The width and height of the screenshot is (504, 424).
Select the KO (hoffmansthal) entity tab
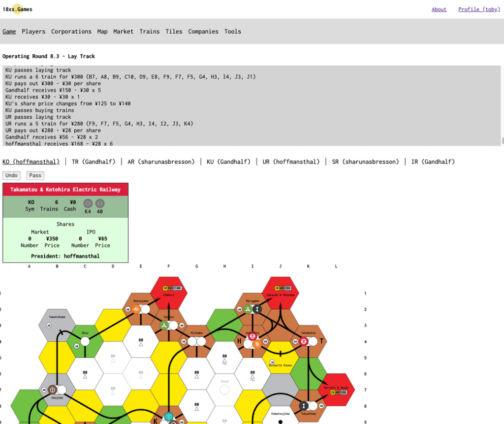[x=31, y=162]
